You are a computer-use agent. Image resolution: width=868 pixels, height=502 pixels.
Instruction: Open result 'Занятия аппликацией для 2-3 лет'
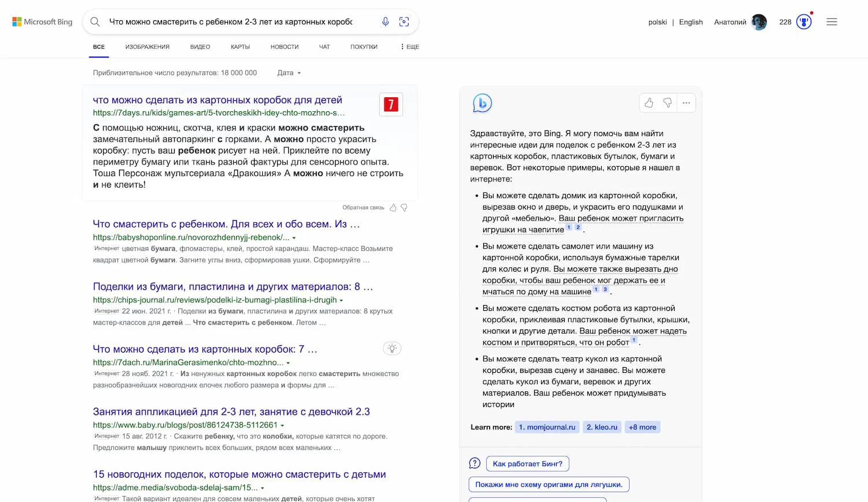pos(231,412)
